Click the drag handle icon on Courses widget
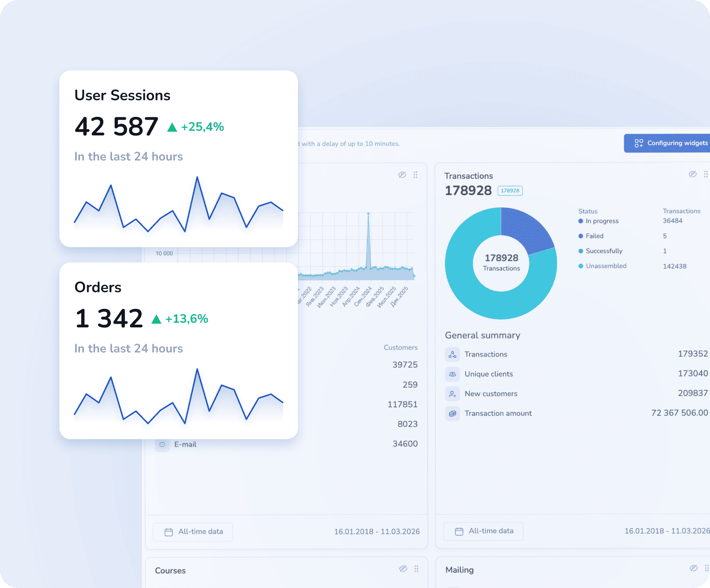Screen dimensions: 710x588 (416, 569)
